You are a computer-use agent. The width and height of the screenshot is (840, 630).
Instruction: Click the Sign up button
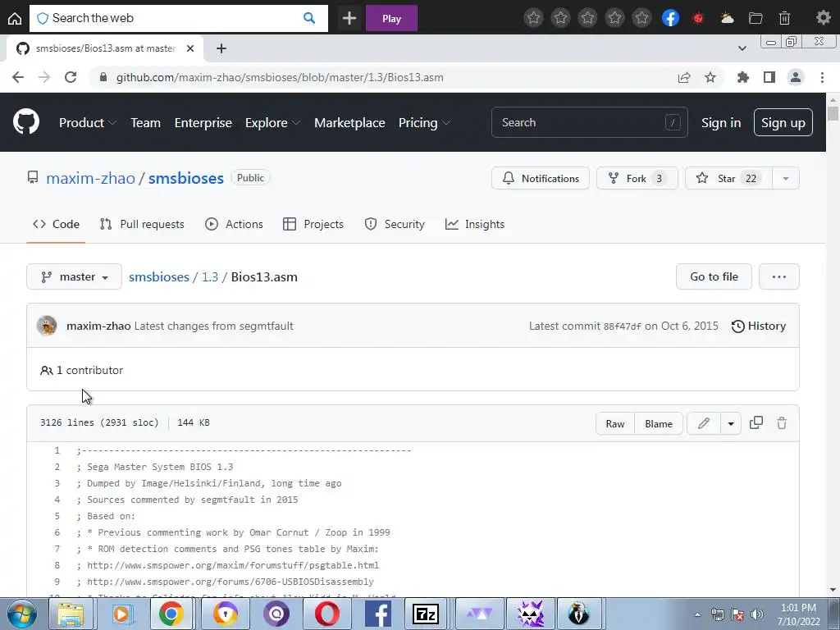783,123
